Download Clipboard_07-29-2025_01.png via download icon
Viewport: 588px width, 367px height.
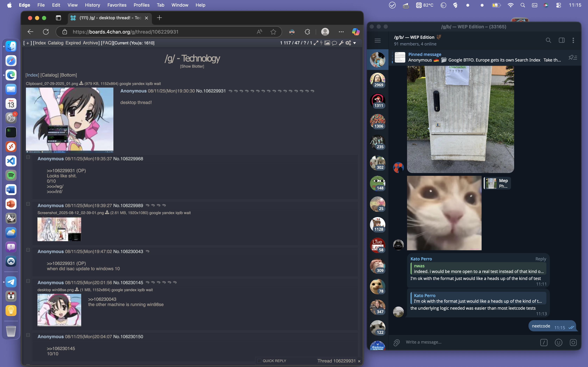(81, 83)
